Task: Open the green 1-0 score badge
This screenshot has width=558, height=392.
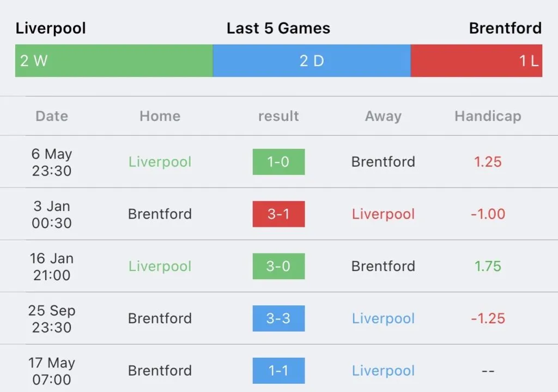Action: pyautogui.click(x=278, y=162)
